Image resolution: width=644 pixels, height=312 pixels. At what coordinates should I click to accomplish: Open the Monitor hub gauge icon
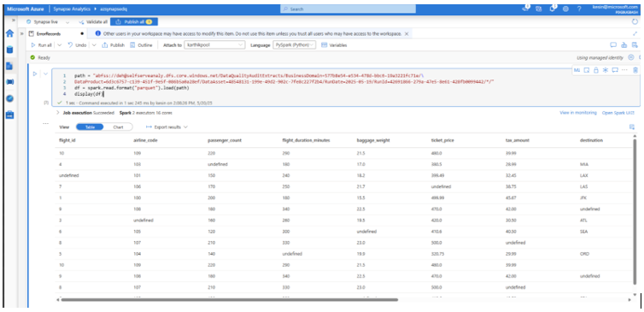tap(10, 98)
